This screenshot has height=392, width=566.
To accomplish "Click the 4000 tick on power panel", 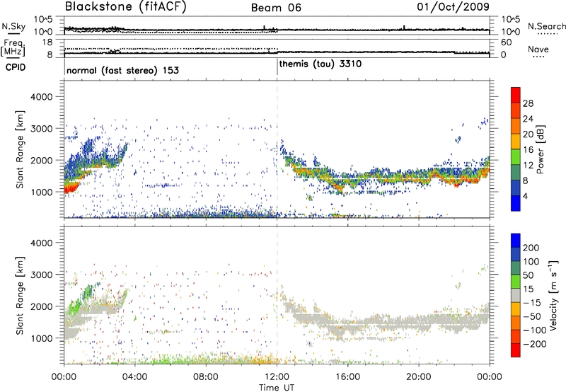I will pyautogui.click(x=42, y=97).
